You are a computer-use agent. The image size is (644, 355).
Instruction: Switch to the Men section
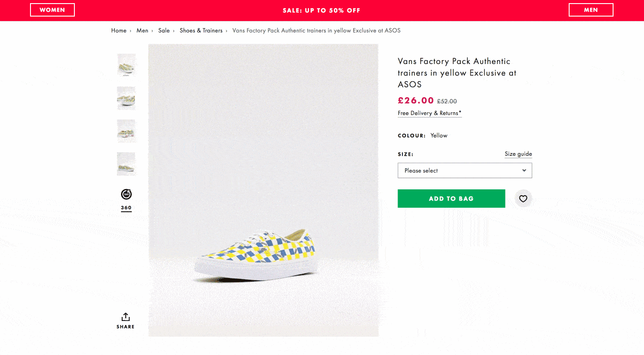coord(591,10)
